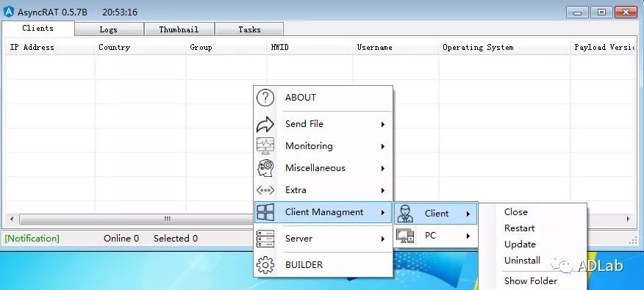Click Show Folder menu entry
The width and height of the screenshot is (644, 290).
(x=531, y=281)
